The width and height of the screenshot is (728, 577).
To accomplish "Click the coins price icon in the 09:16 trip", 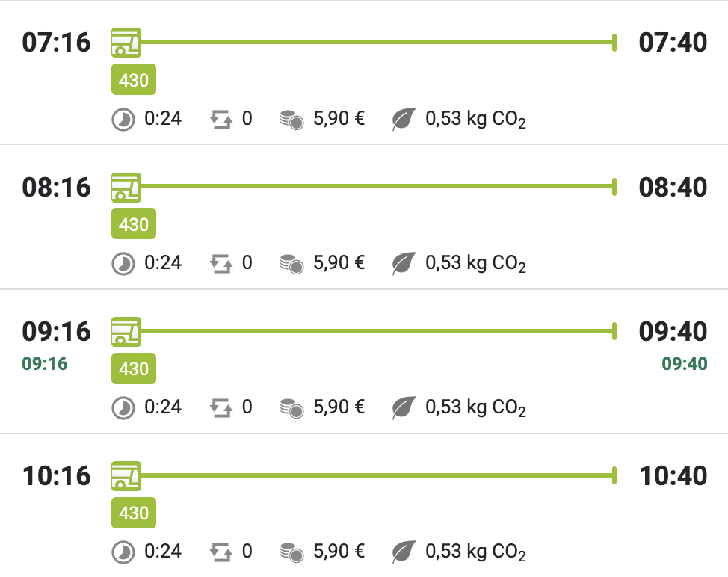I will click(292, 407).
